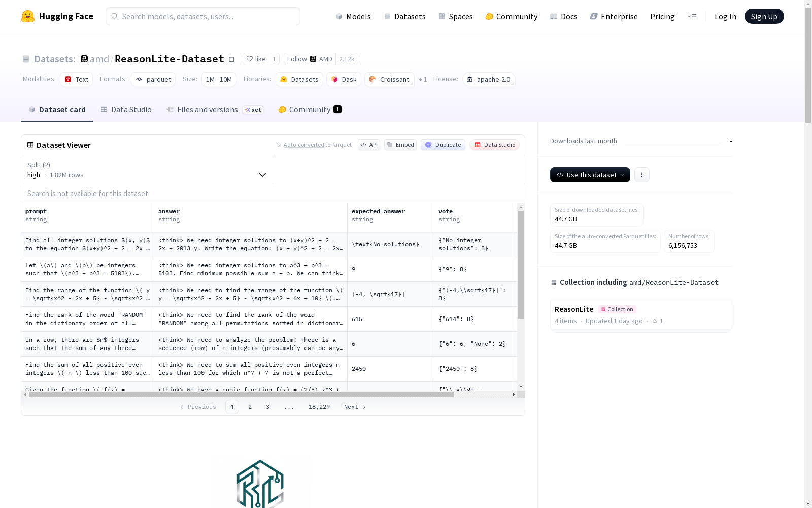Select current page 1 button
This screenshot has width=812, height=508.
point(232,407)
